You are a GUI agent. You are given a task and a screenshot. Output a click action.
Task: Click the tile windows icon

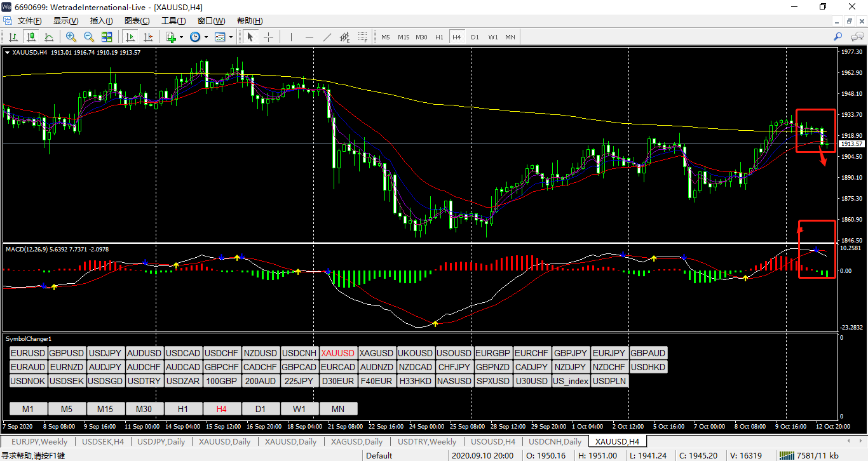(x=106, y=37)
